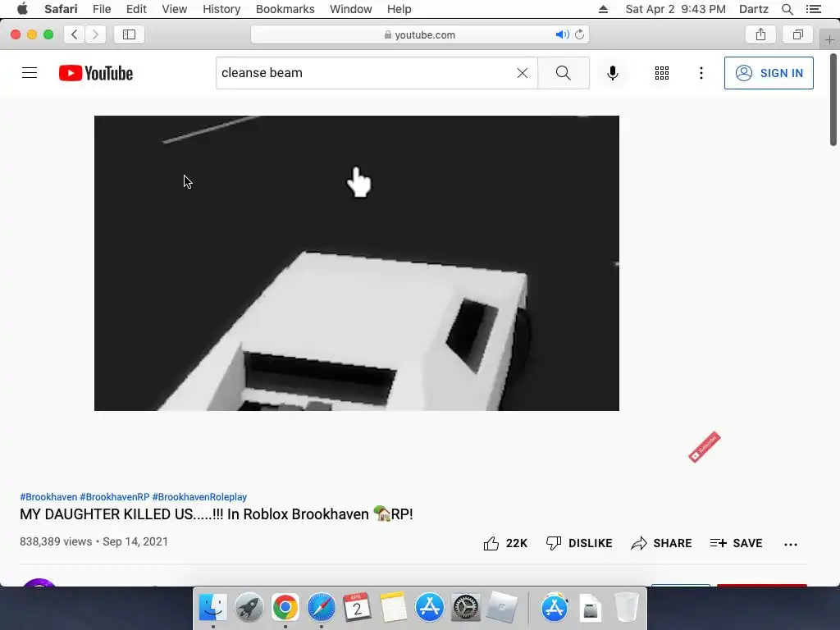Open more actions ellipsis below video
The image size is (840, 630).
point(790,545)
